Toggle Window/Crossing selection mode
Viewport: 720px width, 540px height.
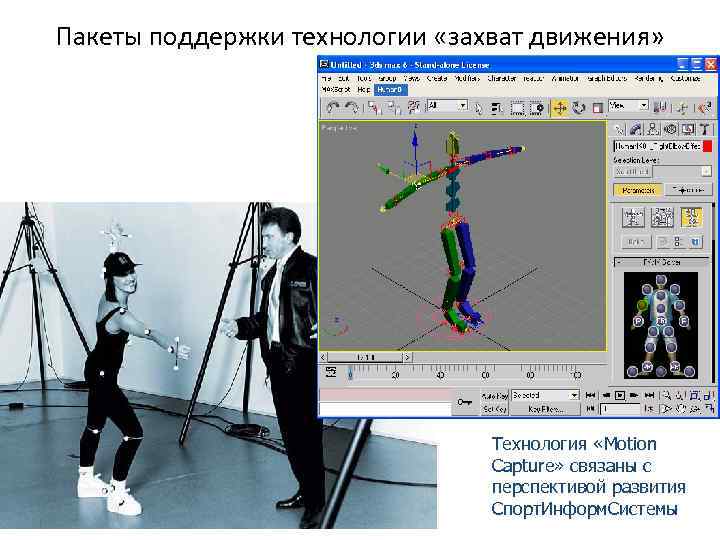537,108
